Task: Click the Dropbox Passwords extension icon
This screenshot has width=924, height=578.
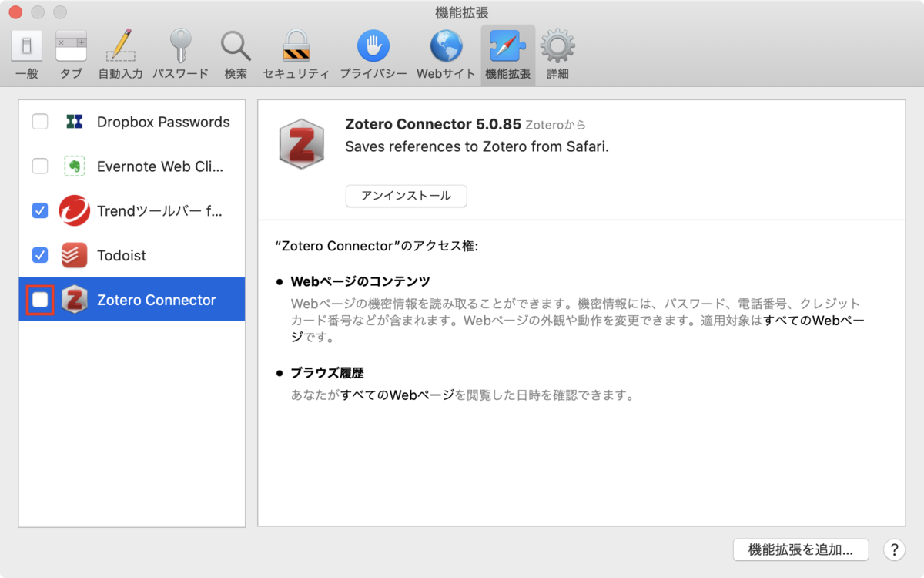Action: [74, 122]
